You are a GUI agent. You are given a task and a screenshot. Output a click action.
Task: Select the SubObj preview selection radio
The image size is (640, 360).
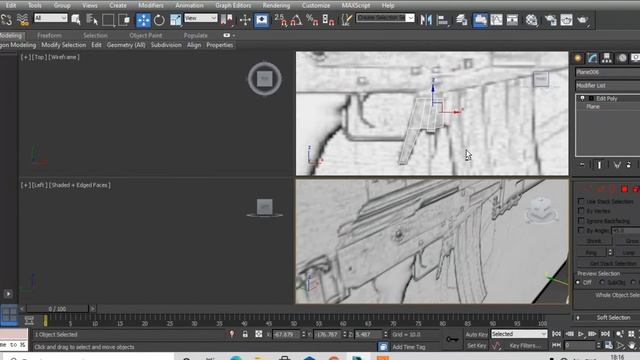pos(602,282)
